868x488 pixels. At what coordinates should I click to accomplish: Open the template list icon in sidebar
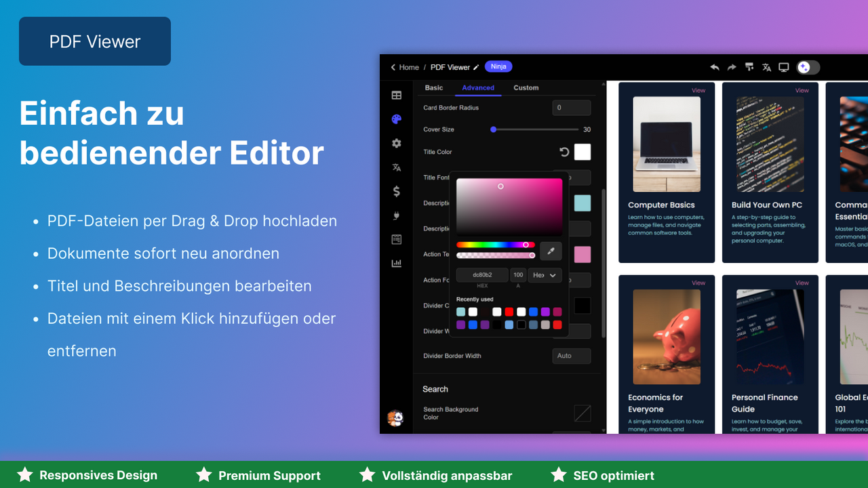tap(397, 239)
